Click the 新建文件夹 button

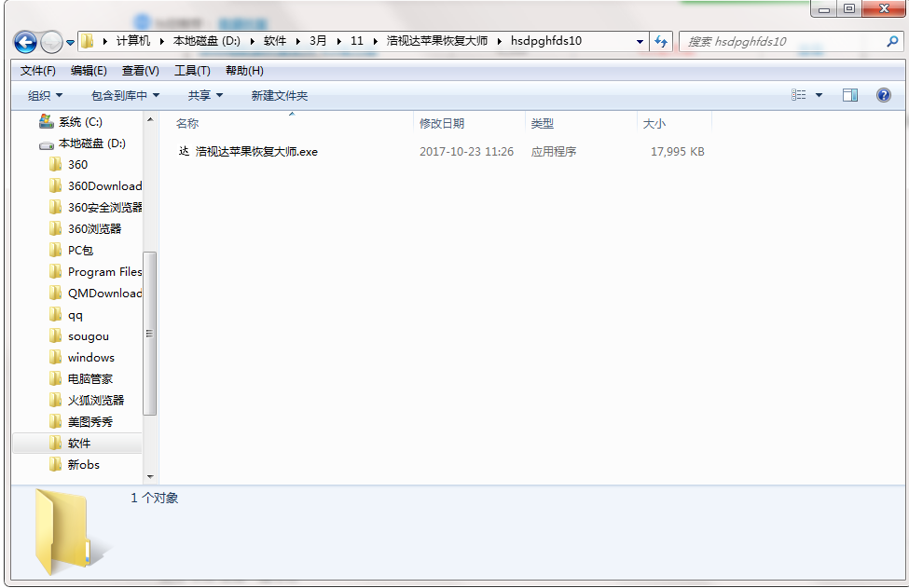coord(280,96)
